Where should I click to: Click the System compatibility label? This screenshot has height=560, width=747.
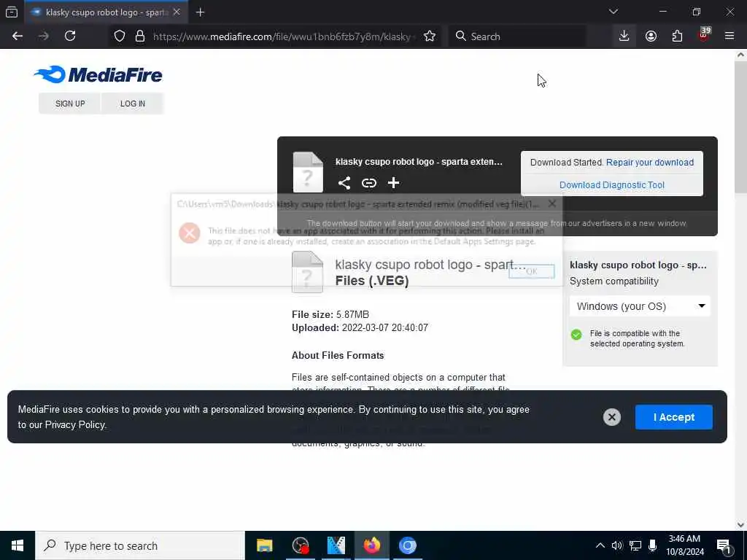(x=614, y=281)
